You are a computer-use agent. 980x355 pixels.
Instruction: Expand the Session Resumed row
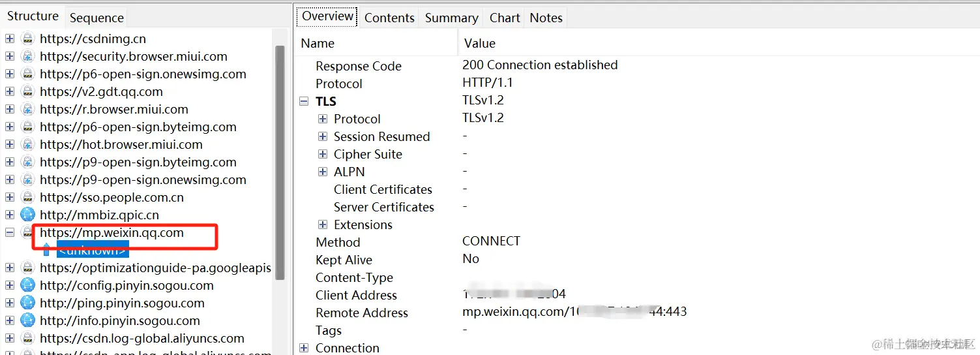tap(322, 136)
